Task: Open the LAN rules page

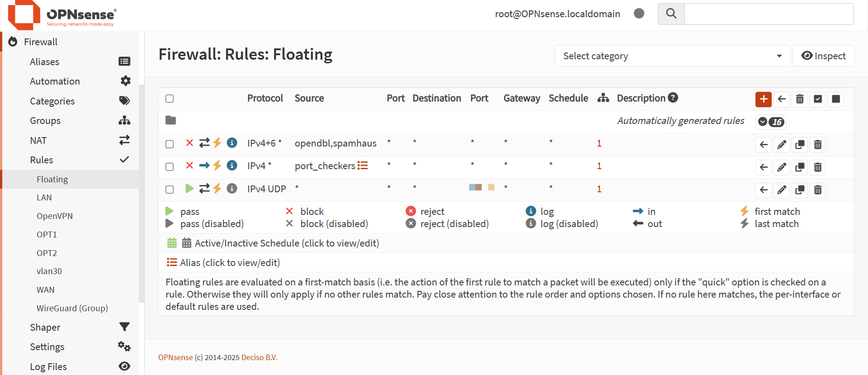Action: click(44, 198)
